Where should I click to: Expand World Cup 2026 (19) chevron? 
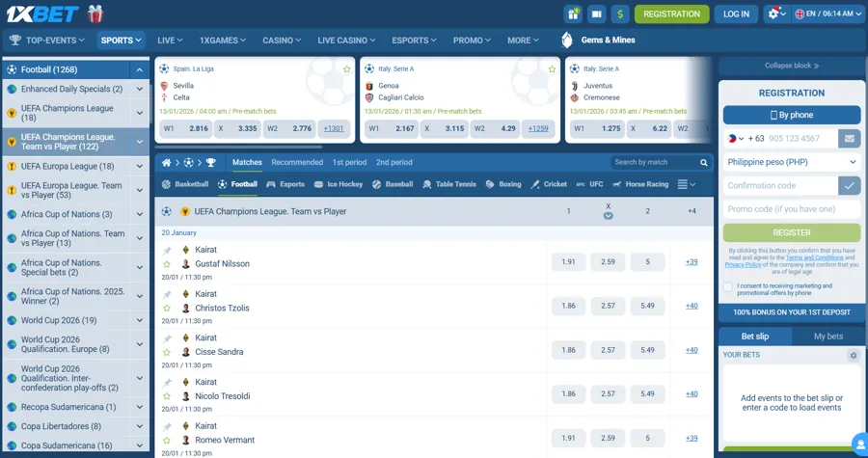click(x=140, y=320)
